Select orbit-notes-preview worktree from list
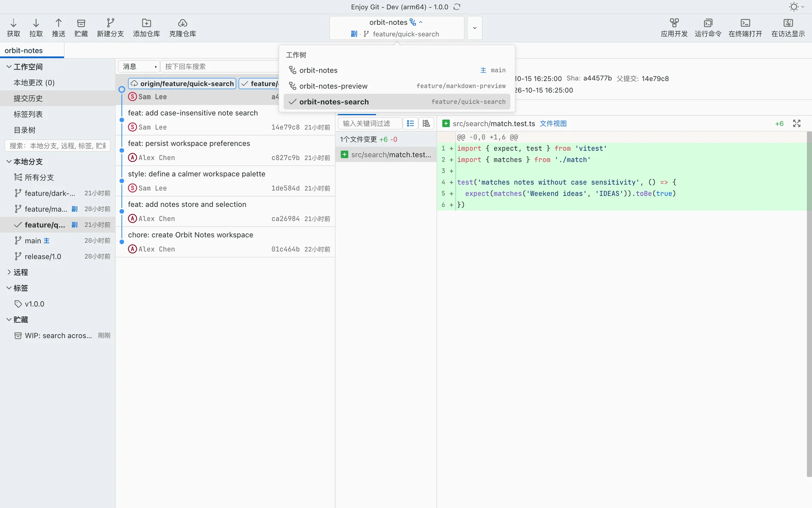The width and height of the screenshot is (812, 508). [397, 86]
